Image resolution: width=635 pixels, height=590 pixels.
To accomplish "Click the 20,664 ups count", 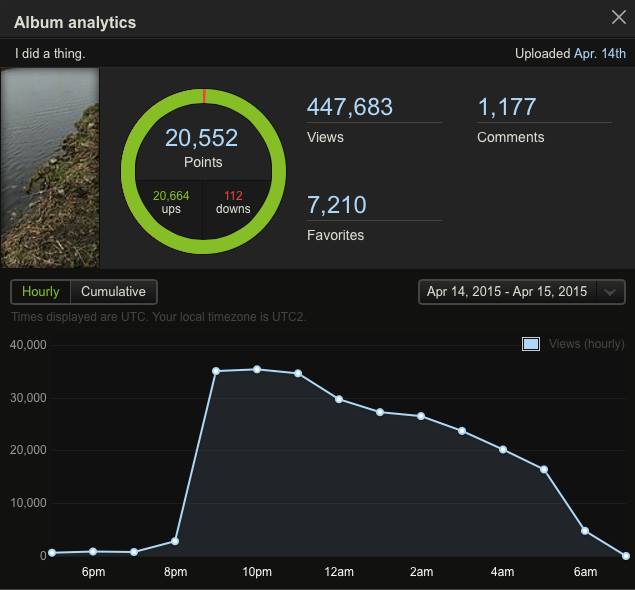I will click(x=171, y=196).
